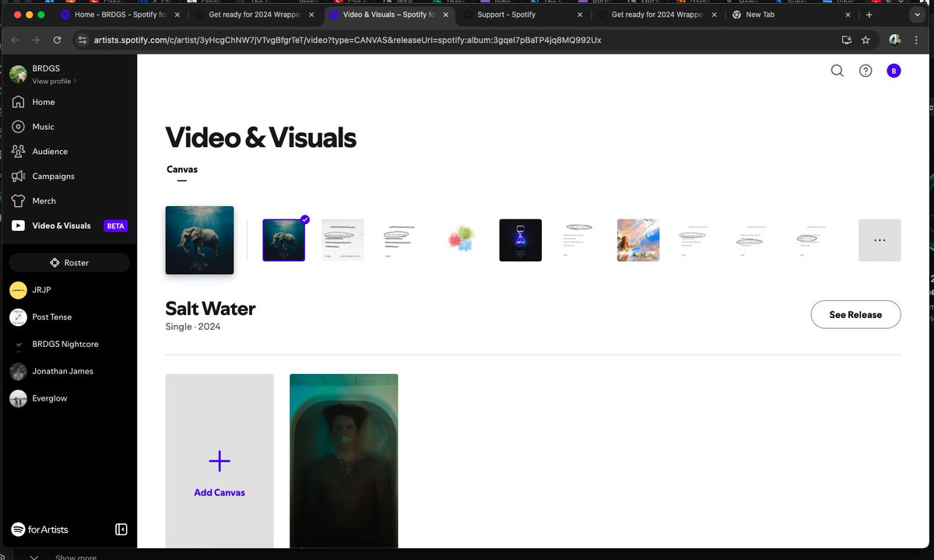Viewport: 934px width, 560px height.
Task: Reload the page in Chrome
Action: coord(57,40)
